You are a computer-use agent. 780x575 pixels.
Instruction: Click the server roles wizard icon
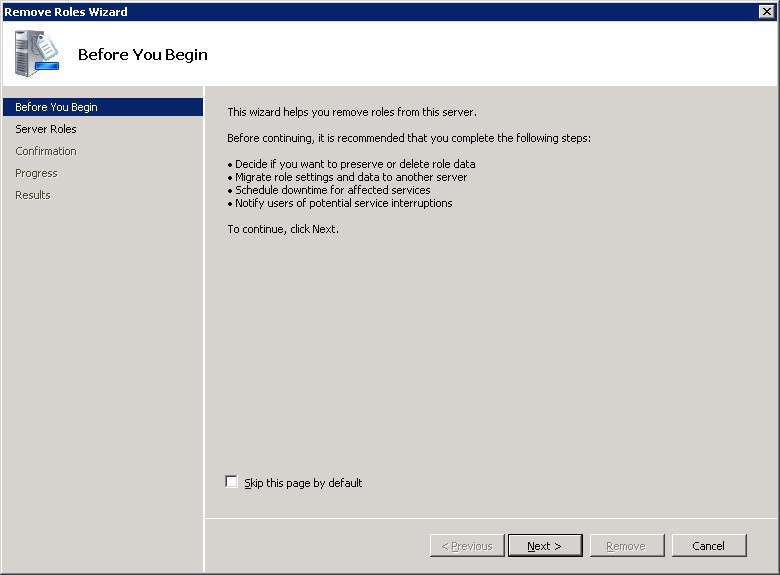36,53
